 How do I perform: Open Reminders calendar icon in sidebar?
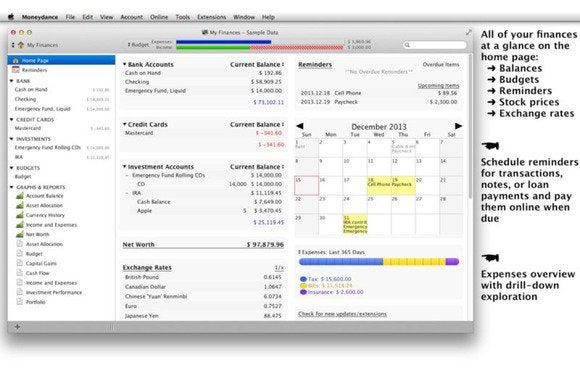pos(16,70)
